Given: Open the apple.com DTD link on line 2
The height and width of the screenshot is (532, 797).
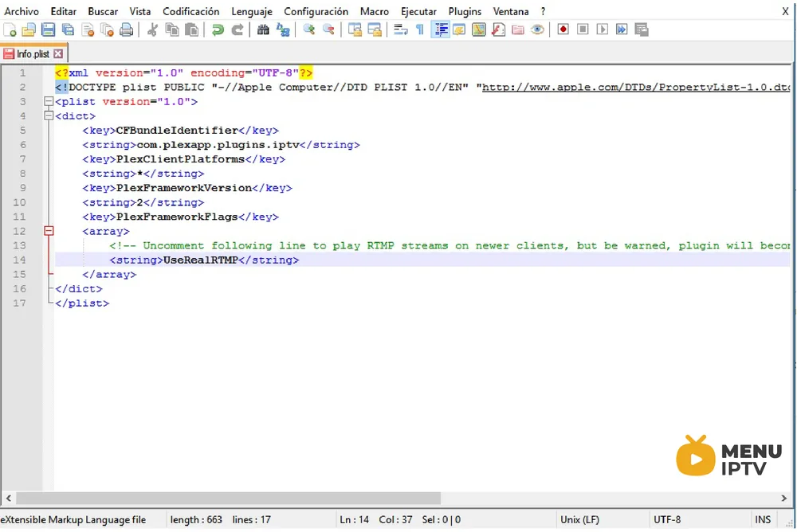Looking at the screenshot, I should [x=635, y=88].
